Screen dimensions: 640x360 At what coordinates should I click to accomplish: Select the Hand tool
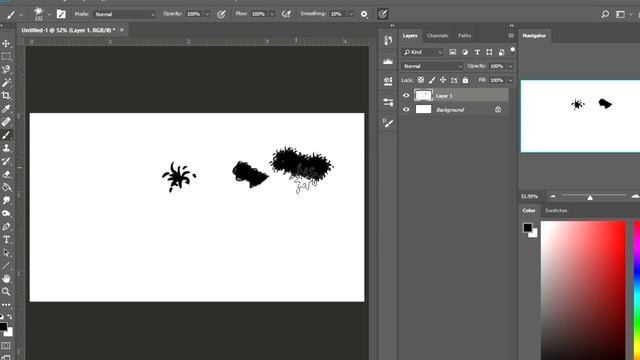6,279
